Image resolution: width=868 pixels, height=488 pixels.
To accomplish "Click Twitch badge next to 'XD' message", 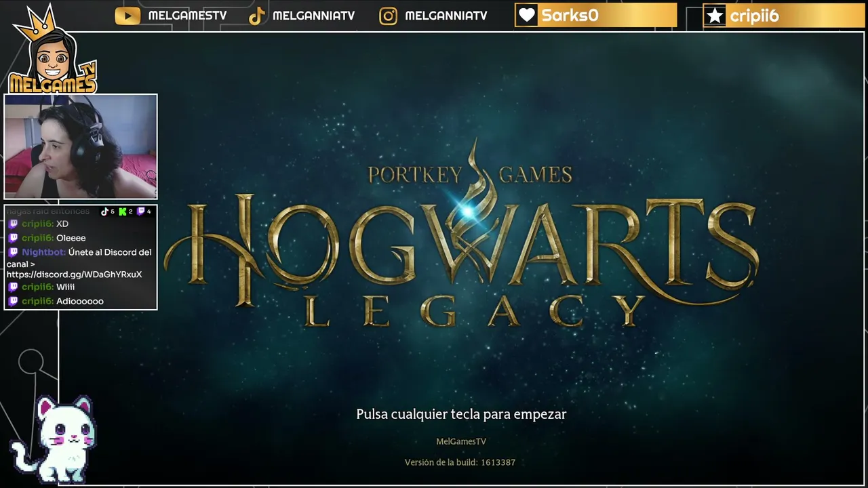I will 13,224.
